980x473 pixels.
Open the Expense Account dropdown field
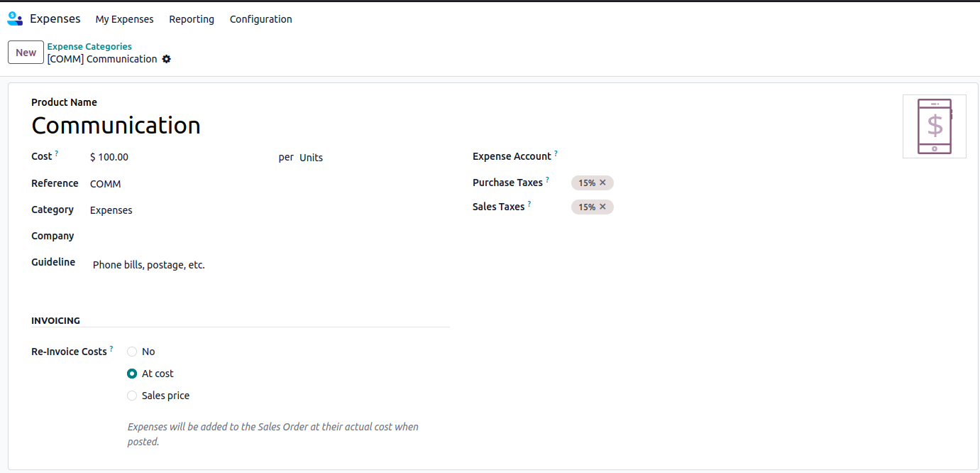click(710, 156)
